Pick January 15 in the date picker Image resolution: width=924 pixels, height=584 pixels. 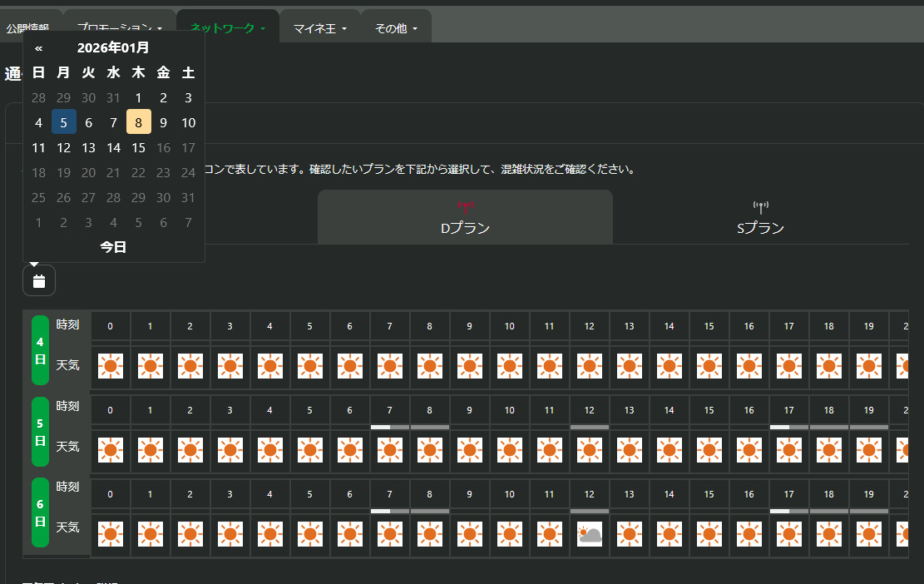coord(139,148)
